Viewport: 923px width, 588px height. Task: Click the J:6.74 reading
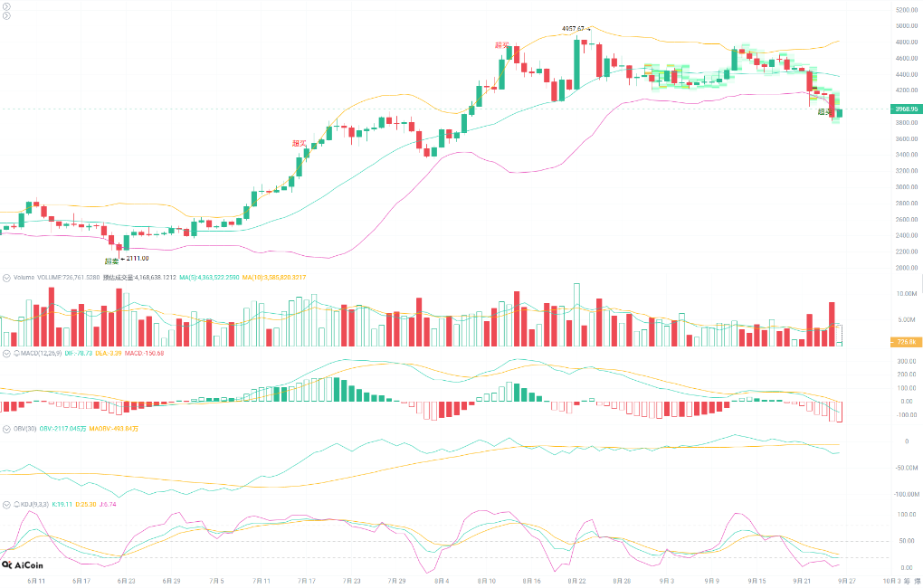click(109, 505)
